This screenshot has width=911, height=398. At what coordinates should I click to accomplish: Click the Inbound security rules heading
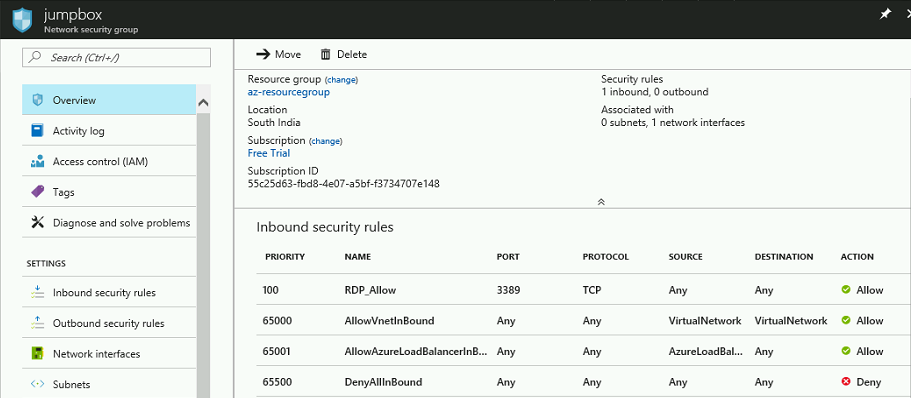[x=325, y=227]
